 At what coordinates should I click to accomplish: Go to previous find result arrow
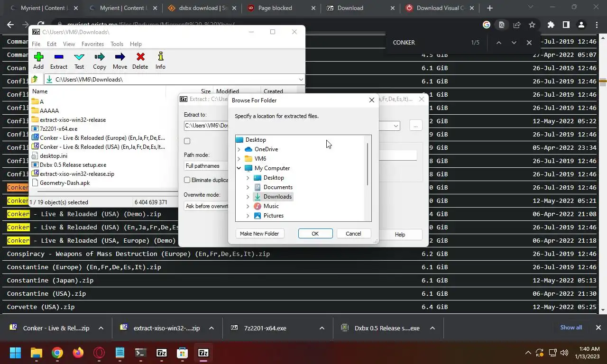coord(498,42)
